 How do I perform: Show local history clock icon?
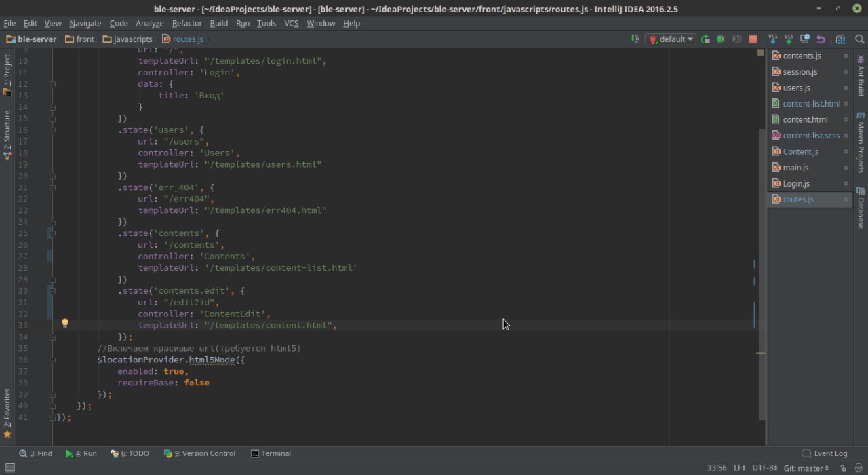805,39
